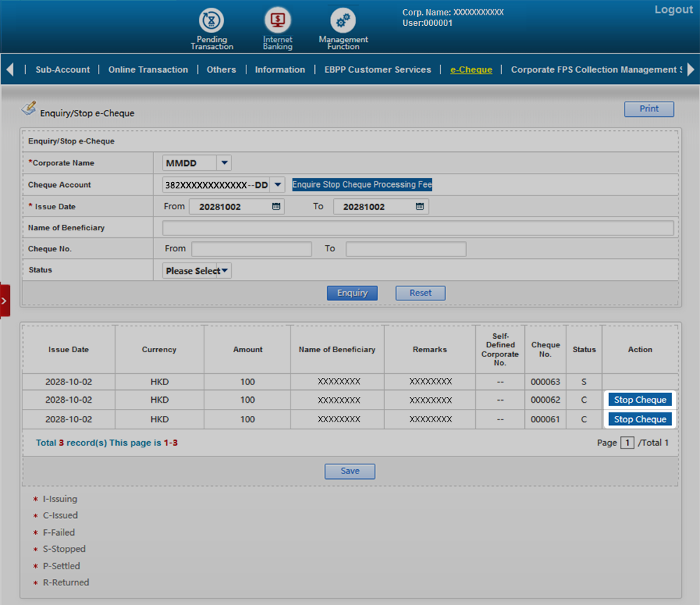Expand the Cheque Account dropdown
The image size is (700, 605).
[278, 185]
